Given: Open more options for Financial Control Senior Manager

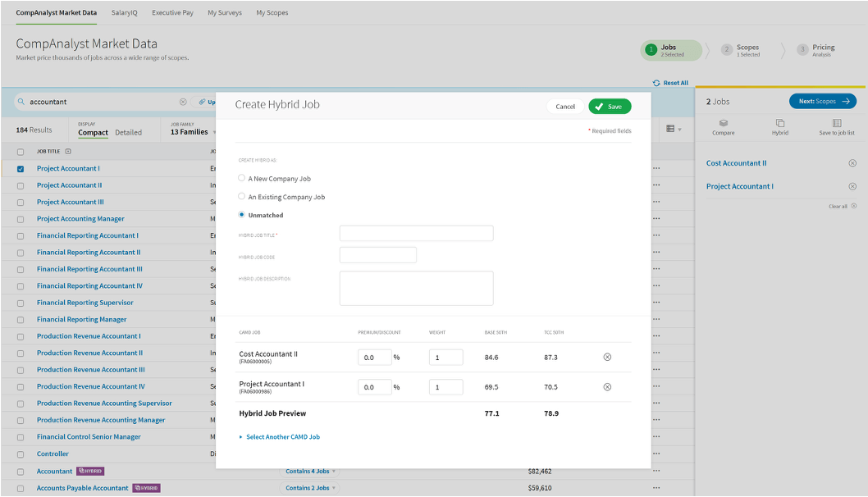Looking at the screenshot, I should 656,436.
